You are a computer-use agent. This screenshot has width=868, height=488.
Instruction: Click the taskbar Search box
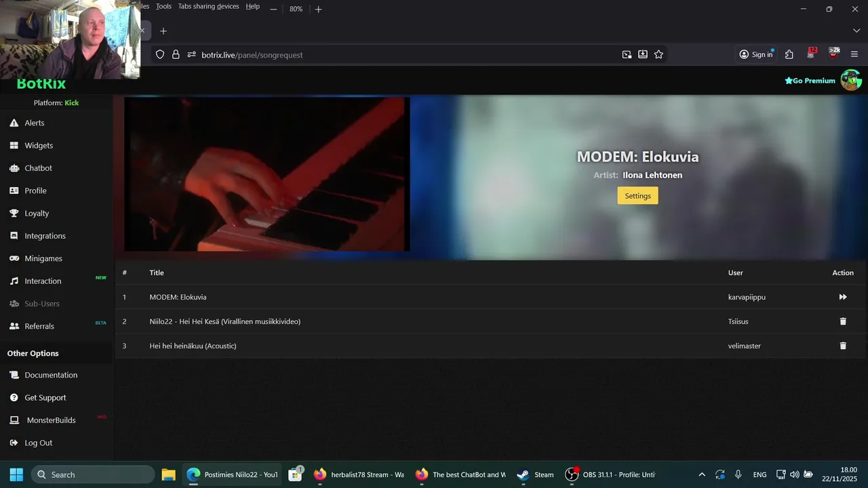click(93, 474)
